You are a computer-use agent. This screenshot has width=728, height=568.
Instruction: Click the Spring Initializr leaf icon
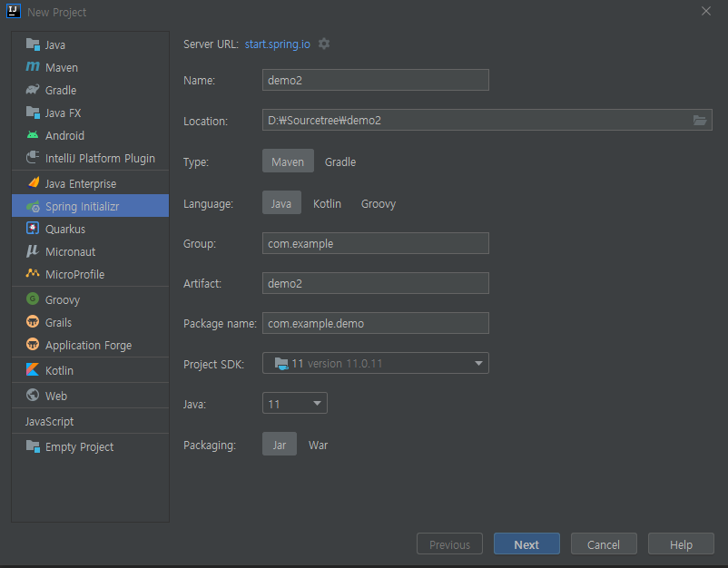pyautogui.click(x=33, y=206)
